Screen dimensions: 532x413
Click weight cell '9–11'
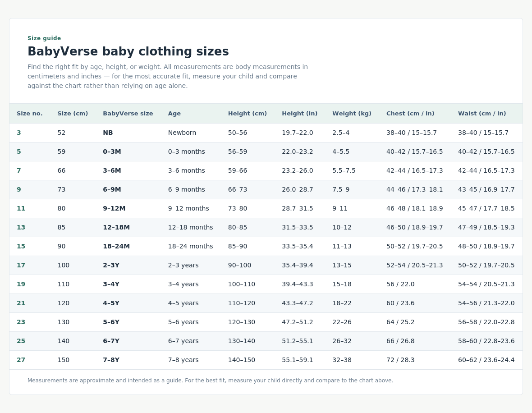coord(340,209)
